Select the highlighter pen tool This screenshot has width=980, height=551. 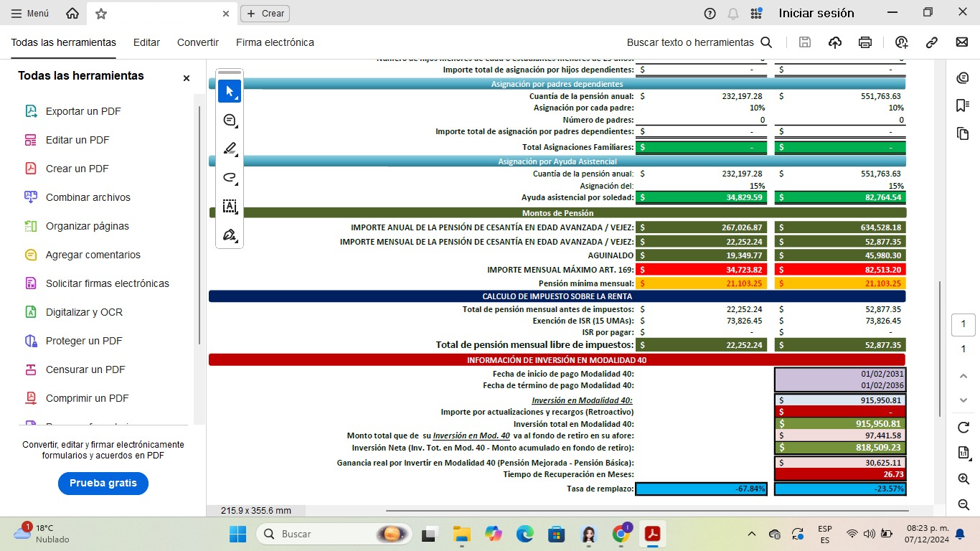(230, 149)
